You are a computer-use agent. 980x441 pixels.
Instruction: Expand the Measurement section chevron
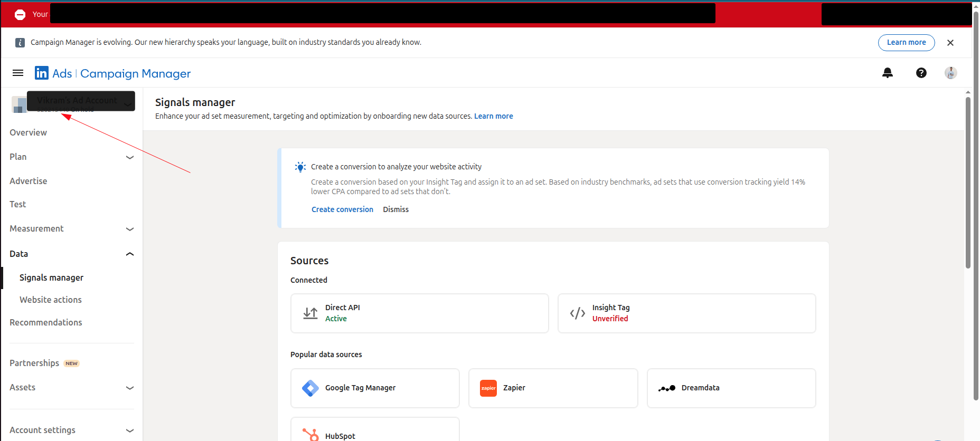click(x=130, y=229)
